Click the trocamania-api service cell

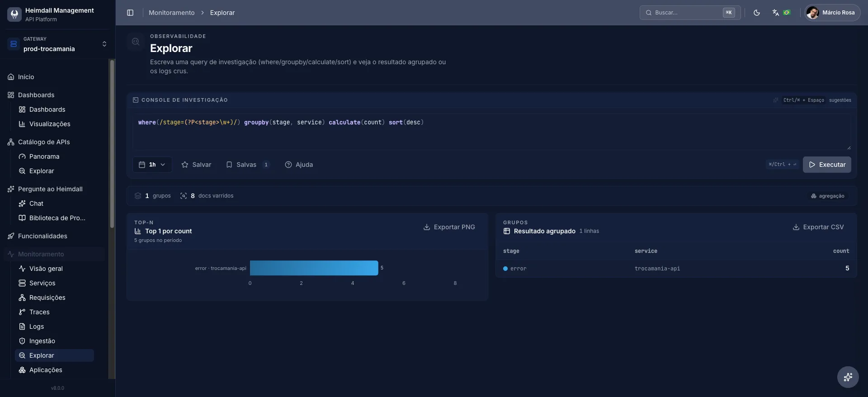click(657, 269)
